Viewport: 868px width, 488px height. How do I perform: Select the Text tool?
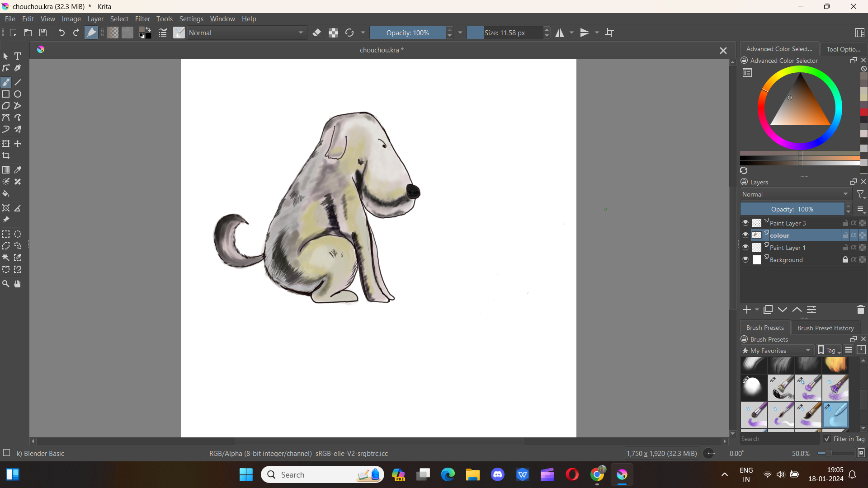point(18,56)
